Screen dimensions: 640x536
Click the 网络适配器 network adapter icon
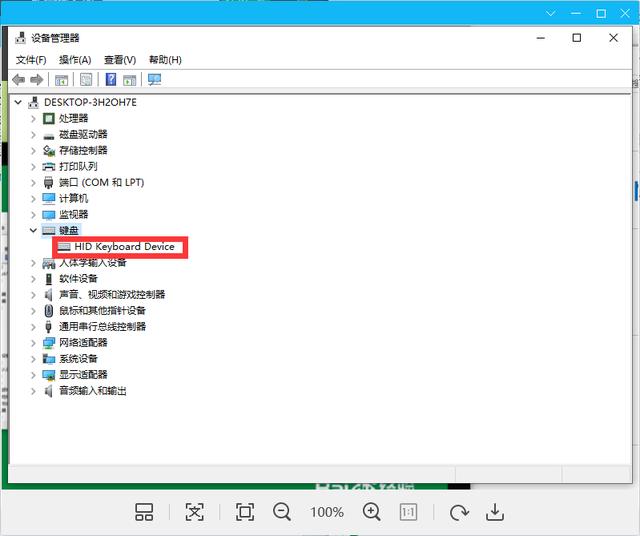[x=49, y=343]
